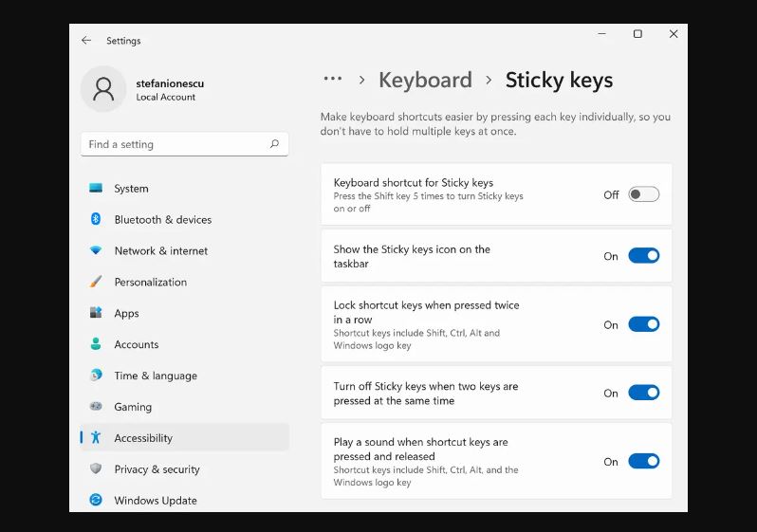Open System settings category
Image resolution: width=757 pixels, height=532 pixels.
click(185, 189)
